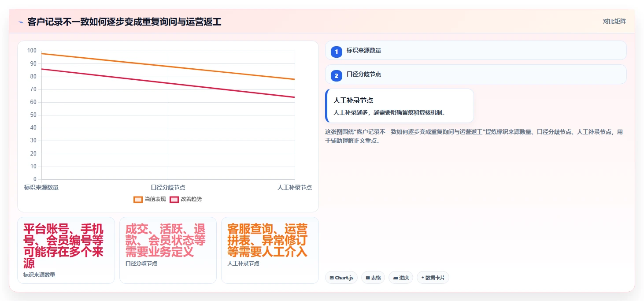Click the x-axis label 口径分歧节点 under the chart

pos(168,187)
